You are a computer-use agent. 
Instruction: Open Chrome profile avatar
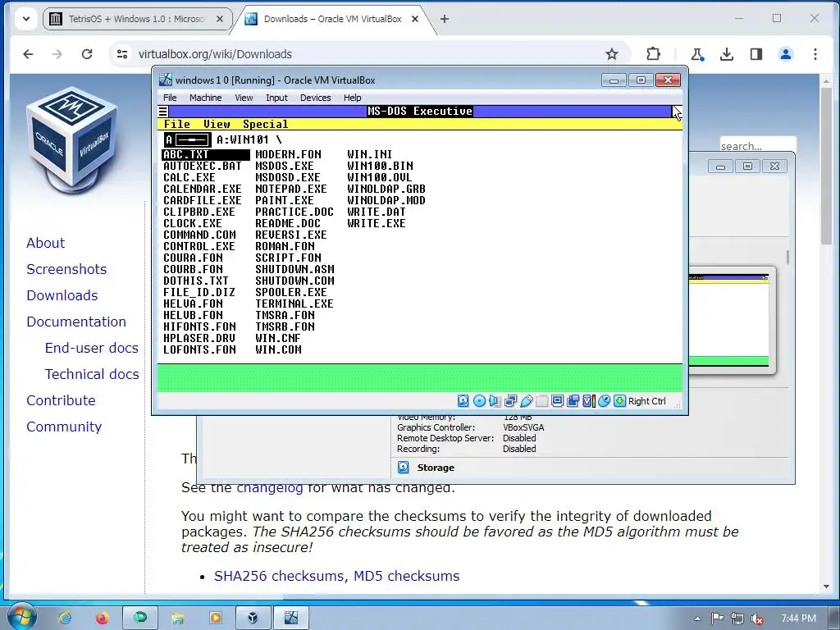(x=786, y=54)
